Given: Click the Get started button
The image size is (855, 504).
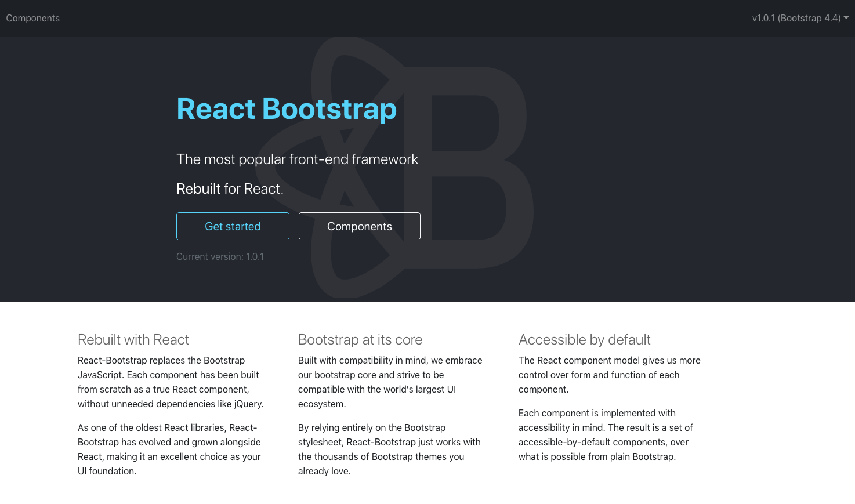Looking at the screenshot, I should 233,226.
